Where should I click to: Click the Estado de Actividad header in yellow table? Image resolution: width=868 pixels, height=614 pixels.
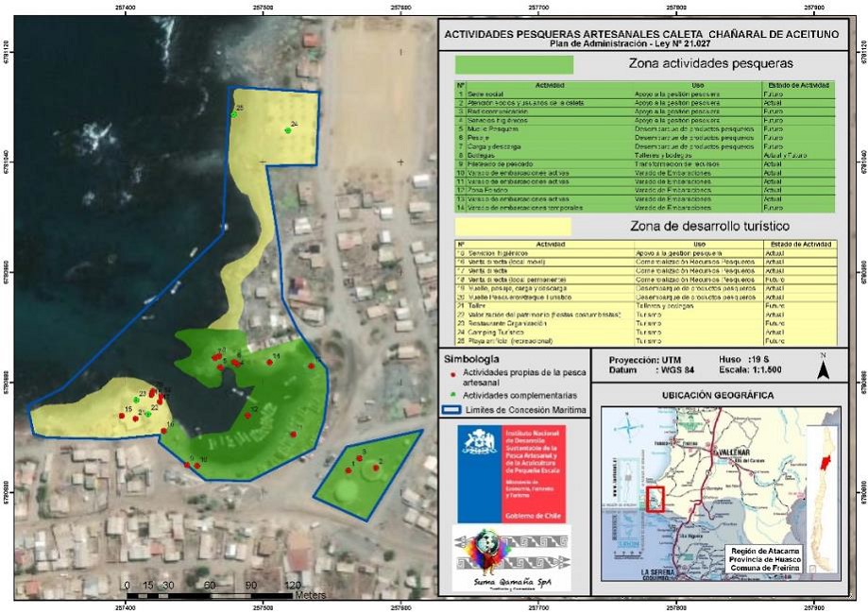pyautogui.click(x=800, y=244)
